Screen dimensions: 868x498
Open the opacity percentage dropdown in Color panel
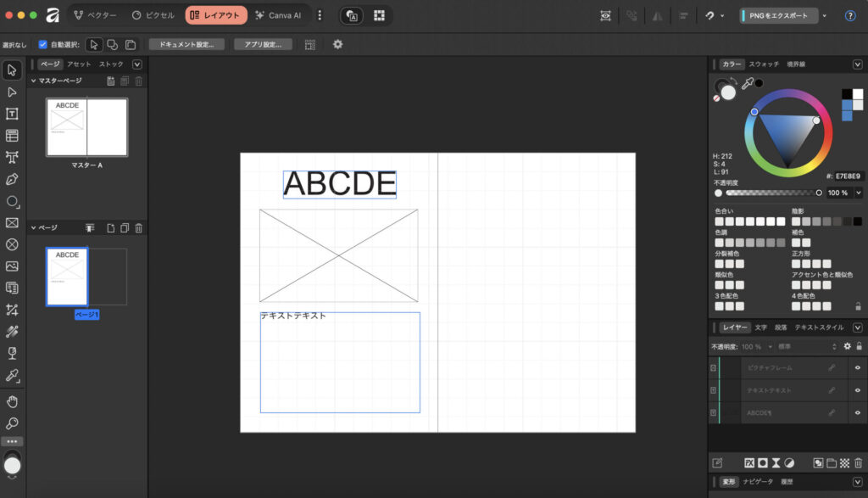tap(858, 193)
